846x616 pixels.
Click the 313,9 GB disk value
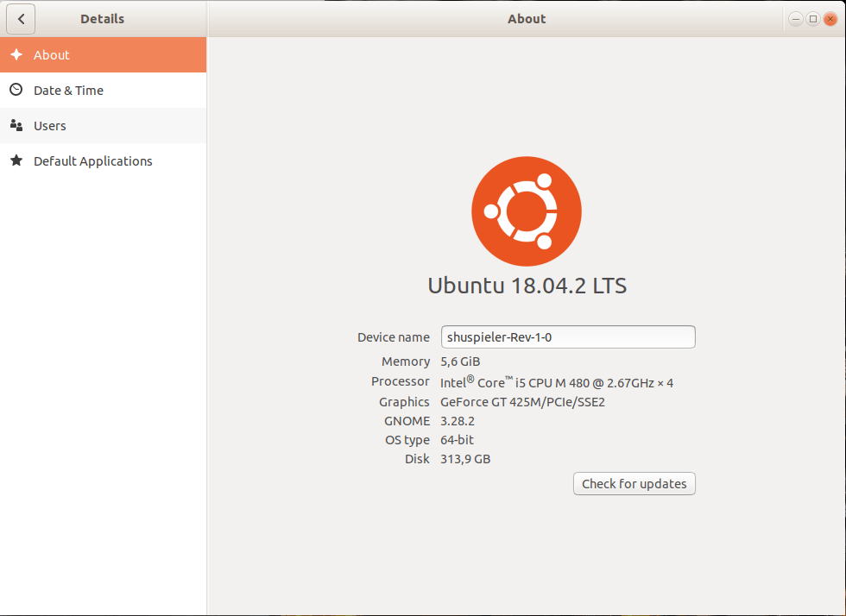click(x=465, y=459)
